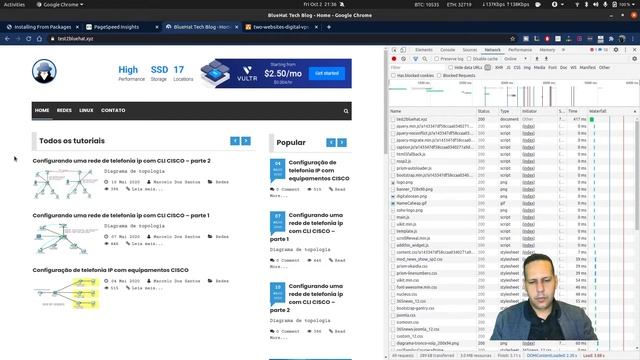Switch to the Sources tab in DevTools
640x360 pixels.
pyautogui.click(x=469, y=50)
